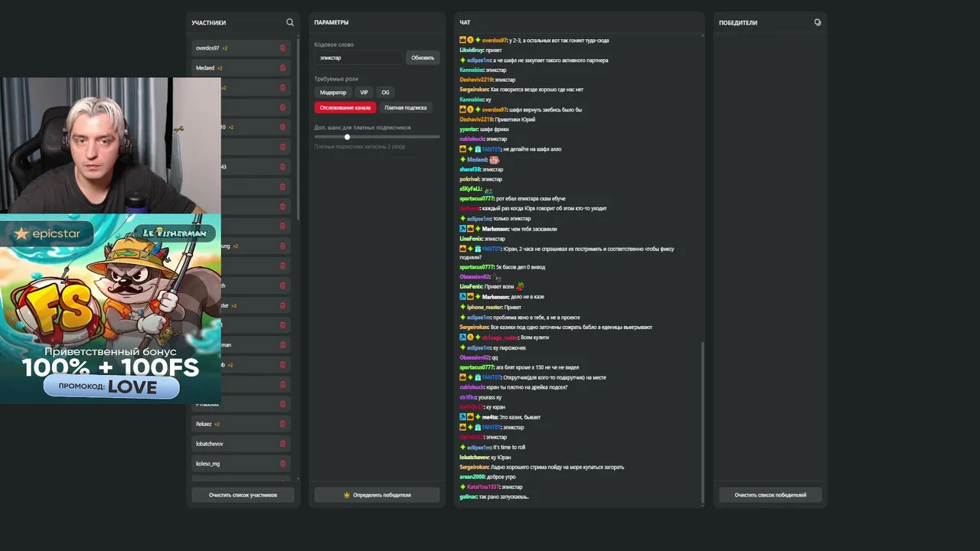Image resolution: width=980 pixels, height=551 pixels.
Task: Click username Katal1na1337 in chat
Action: click(x=483, y=487)
